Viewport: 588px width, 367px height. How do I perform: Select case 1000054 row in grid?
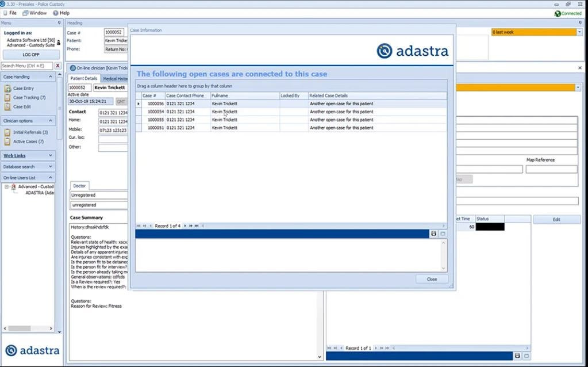click(x=291, y=112)
